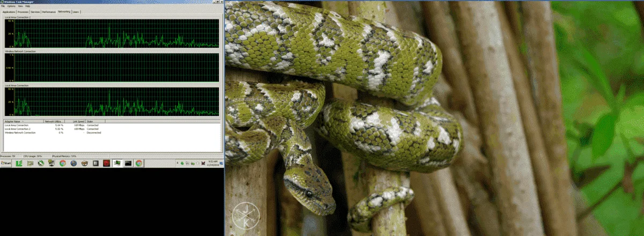Open the brown box taskbar icon
Image resolution: width=644 pixels, height=236 pixels.
[84, 163]
